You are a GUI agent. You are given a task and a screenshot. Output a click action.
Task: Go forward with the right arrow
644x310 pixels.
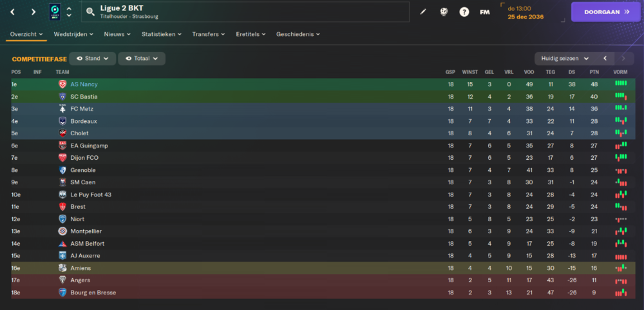tap(33, 12)
